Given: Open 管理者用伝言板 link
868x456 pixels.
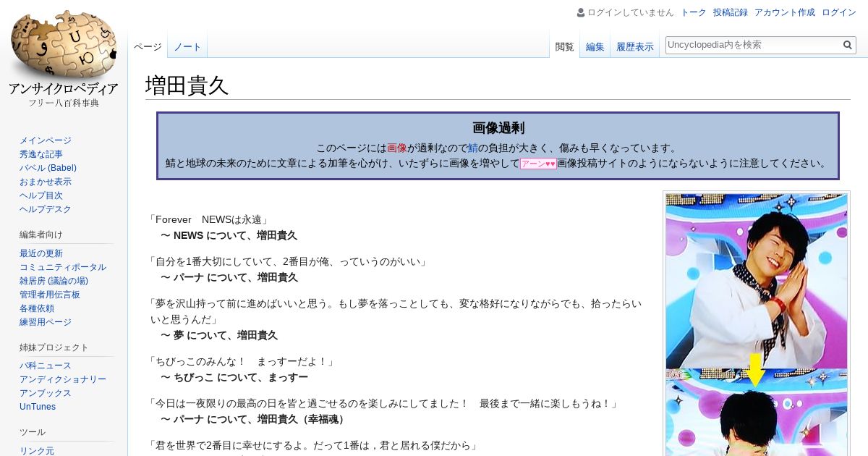Looking at the screenshot, I should coord(50,295).
